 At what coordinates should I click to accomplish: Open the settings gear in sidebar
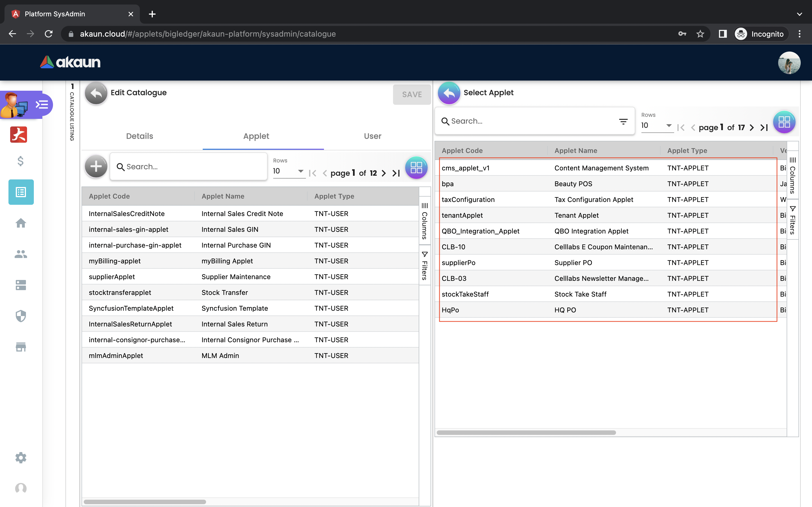(x=21, y=458)
